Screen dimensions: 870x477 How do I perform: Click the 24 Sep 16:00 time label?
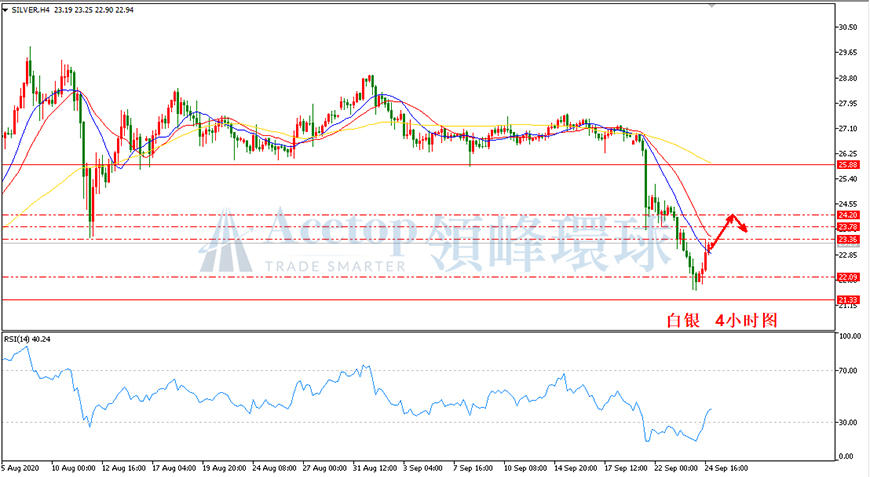pyautogui.click(x=726, y=468)
